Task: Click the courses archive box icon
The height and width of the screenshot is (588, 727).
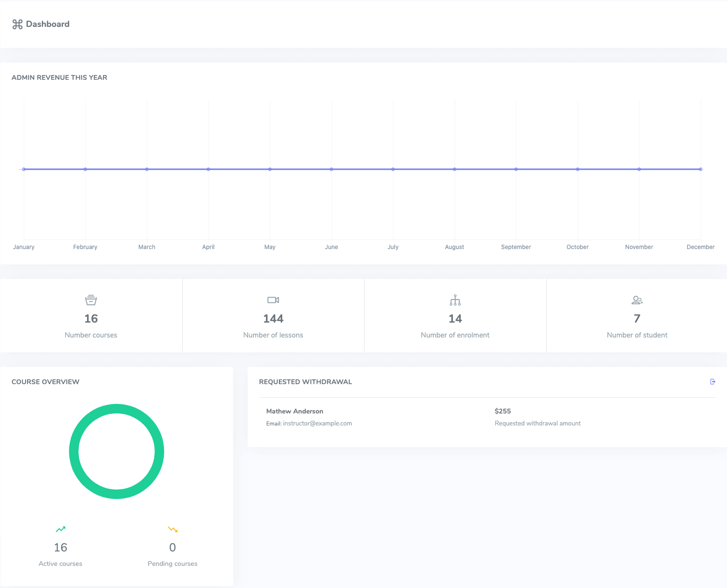Action: point(91,300)
